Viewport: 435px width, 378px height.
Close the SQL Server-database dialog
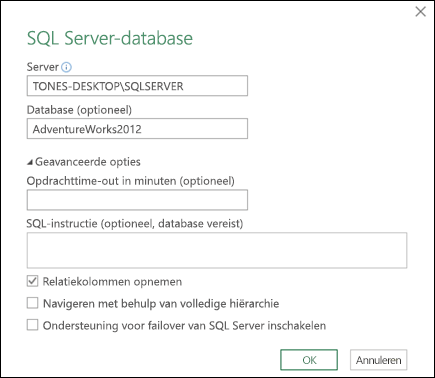point(420,12)
